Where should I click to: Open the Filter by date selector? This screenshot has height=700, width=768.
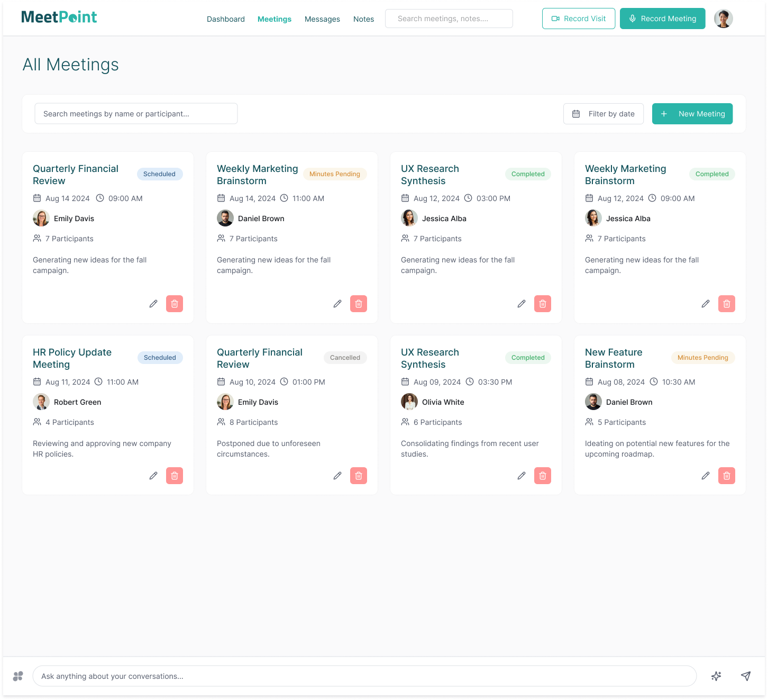tap(603, 114)
